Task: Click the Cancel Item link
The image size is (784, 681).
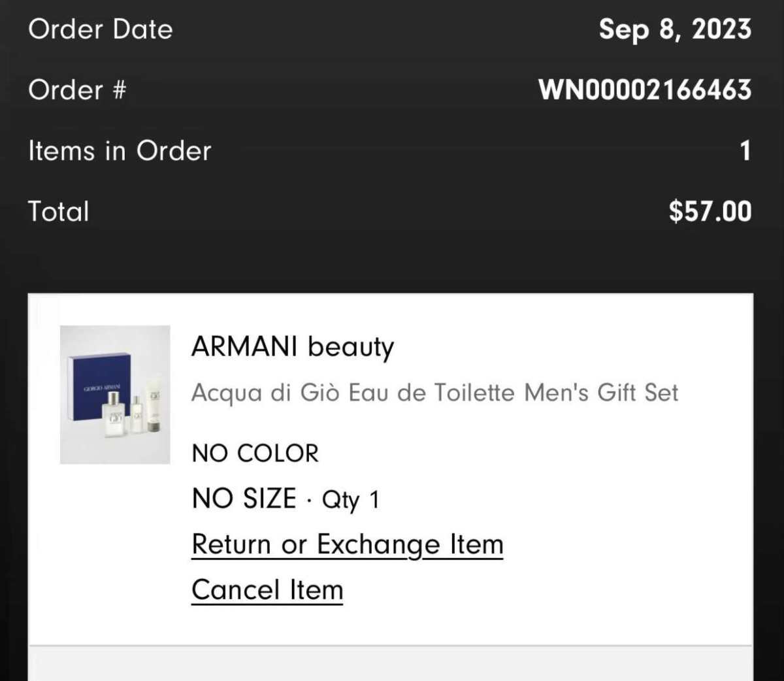Action: (267, 590)
